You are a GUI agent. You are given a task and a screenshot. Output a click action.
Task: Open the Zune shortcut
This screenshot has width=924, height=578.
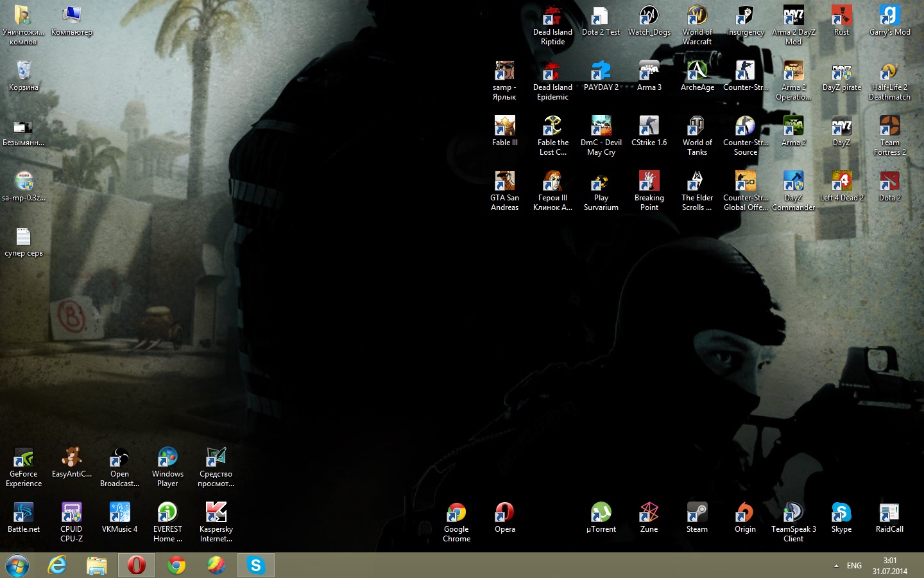coord(649,518)
